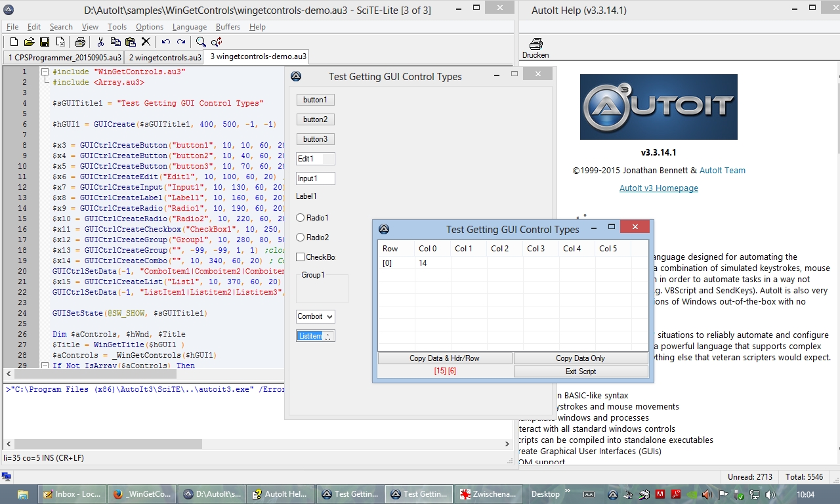Save the script with the floppy disk icon
840x504 pixels.
click(45, 42)
